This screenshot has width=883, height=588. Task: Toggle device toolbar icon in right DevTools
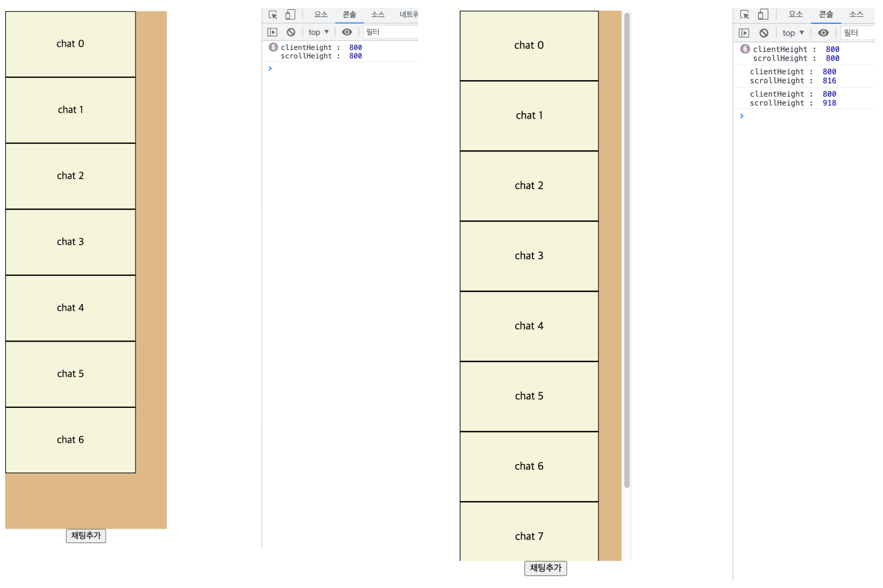point(763,15)
